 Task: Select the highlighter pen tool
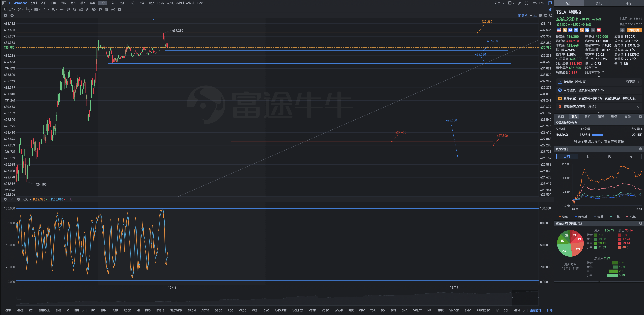pos(87,9)
